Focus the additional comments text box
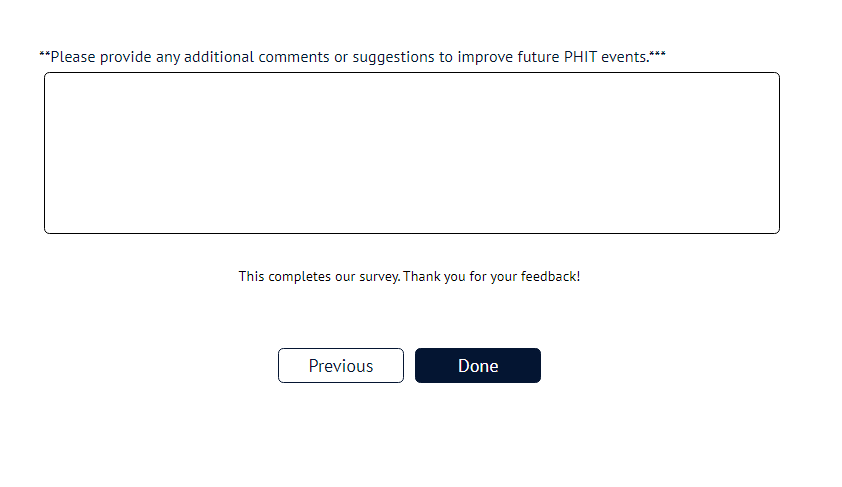Screen dimensions: 842x487 (411, 152)
